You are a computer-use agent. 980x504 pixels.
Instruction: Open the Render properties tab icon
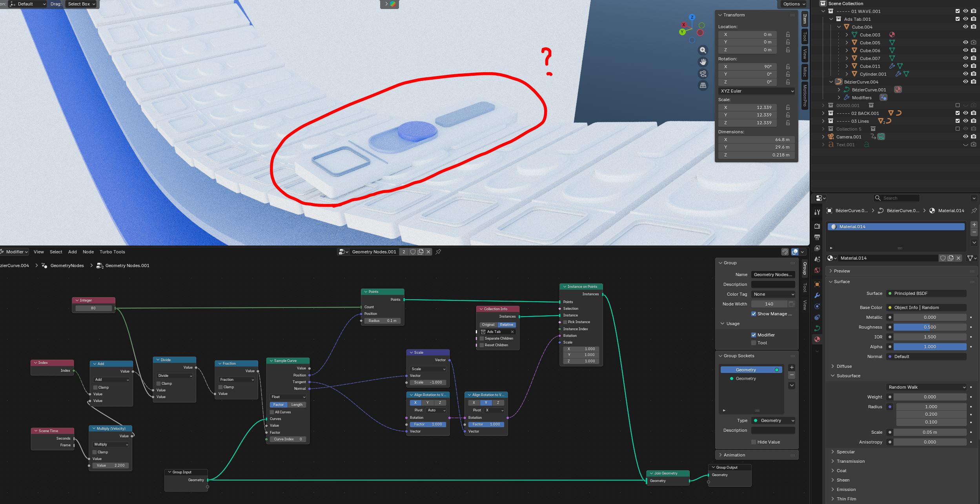tap(817, 226)
